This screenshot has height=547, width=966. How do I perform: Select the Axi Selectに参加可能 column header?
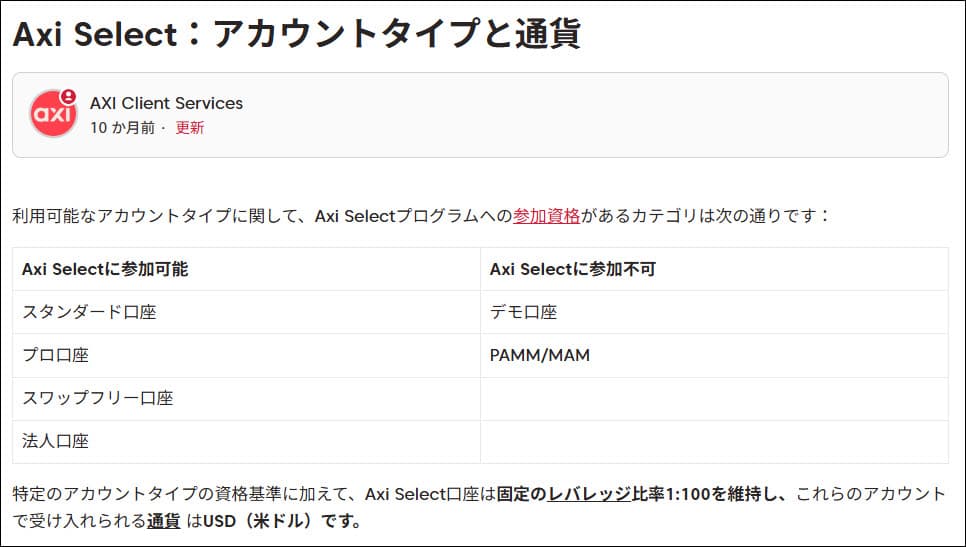tap(105, 269)
